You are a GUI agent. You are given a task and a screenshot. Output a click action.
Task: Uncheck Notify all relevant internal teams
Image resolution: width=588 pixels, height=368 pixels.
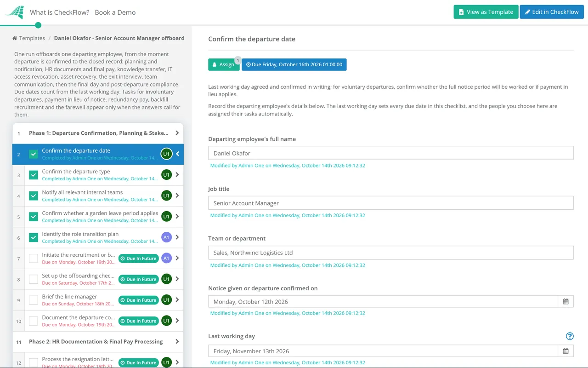pyautogui.click(x=34, y=196)
